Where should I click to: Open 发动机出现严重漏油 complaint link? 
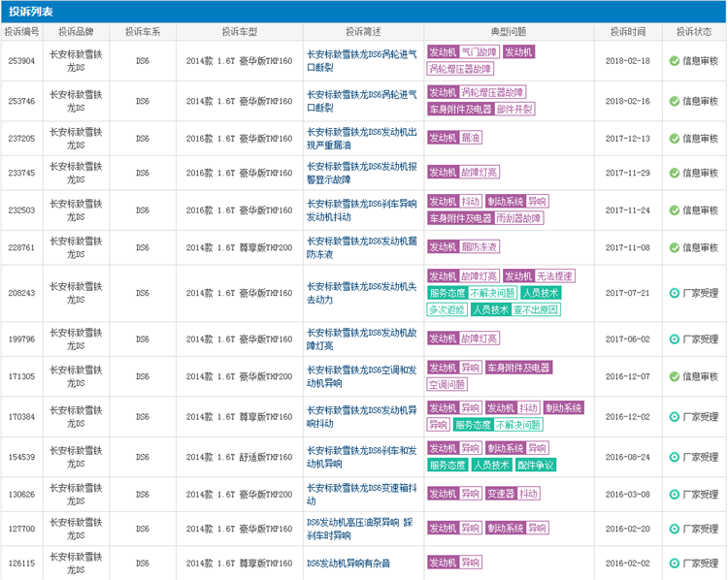click(x=362, y=139)
